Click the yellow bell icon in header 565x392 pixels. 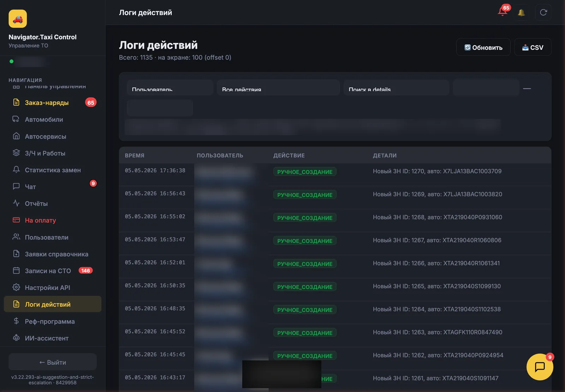[521, 13]
